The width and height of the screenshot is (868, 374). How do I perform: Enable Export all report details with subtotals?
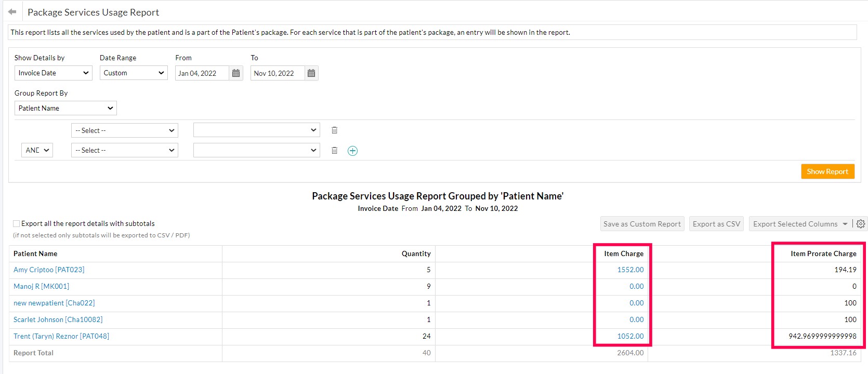pos(16,223)
